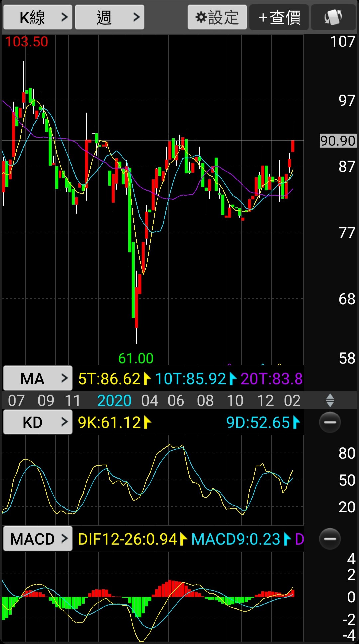
Task: Open 設定 settings
Action: coord(217,17)
